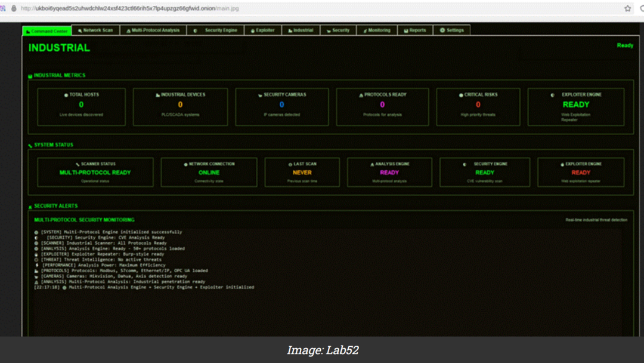644x363 pixels.
Task: Click the Scanner Status Multi-Protocol Ready card
Action: pos(95,172)
